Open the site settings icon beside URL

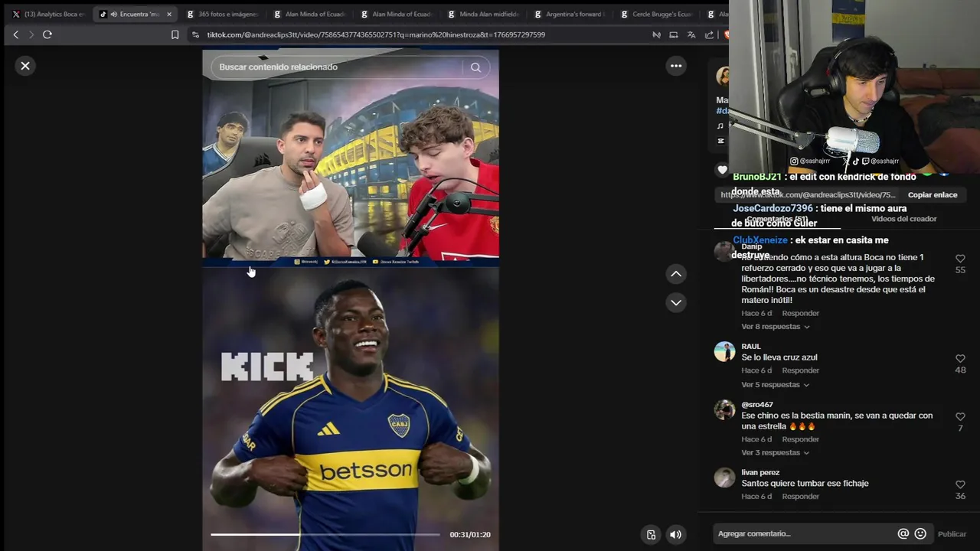pos(195,34)
